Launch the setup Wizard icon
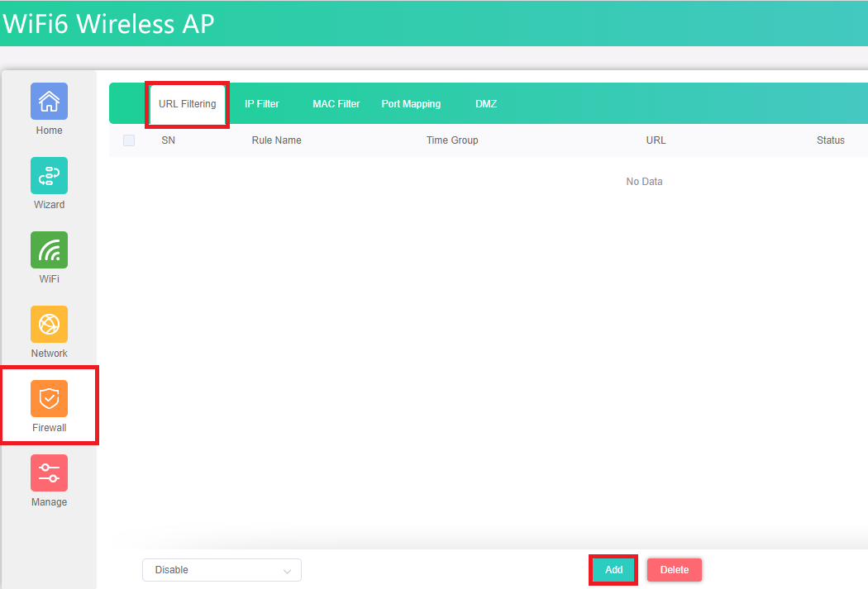Viewport: 868px width, 589px height. pos(49,176)
